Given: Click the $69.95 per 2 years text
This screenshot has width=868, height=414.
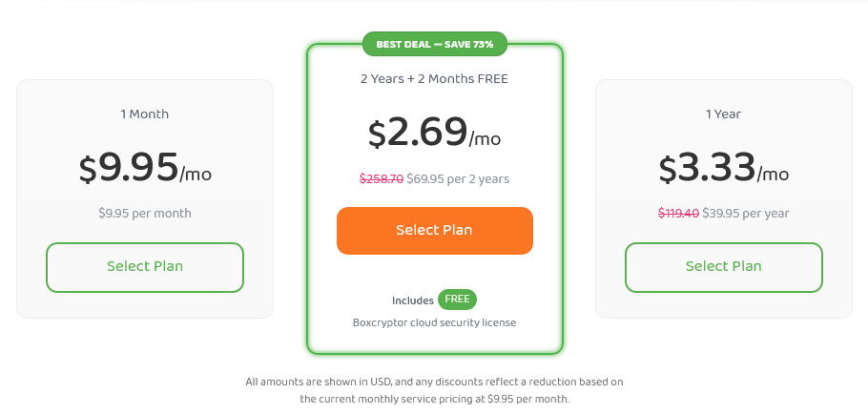Looking at the screenshot, I should pyautogui.click(x=458, y=178).
